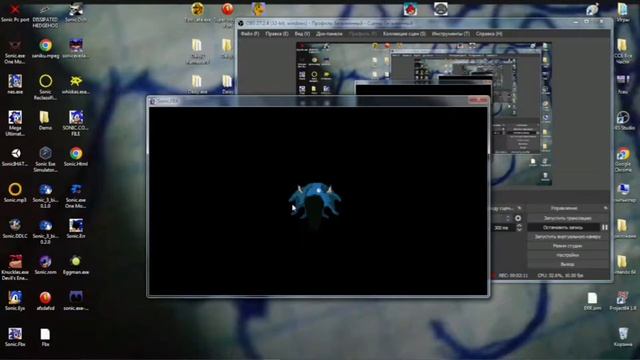Click the 300 ms duration stepper arrows
640x360 pixels.
tap(519, 228)
